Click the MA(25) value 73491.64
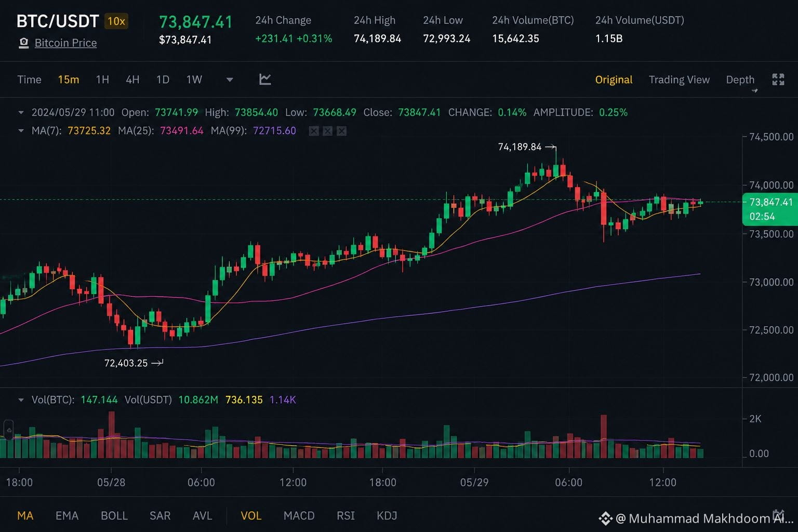 point(182,131)
